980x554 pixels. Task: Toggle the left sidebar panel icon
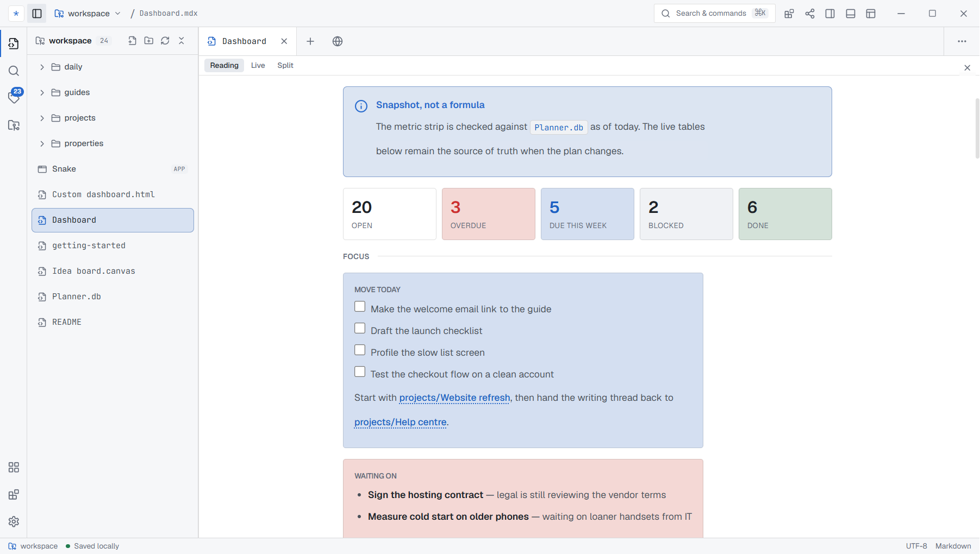(37, 14)
